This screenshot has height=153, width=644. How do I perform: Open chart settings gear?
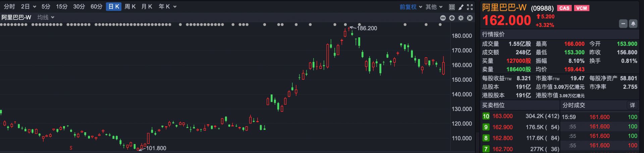coord(461,18)
